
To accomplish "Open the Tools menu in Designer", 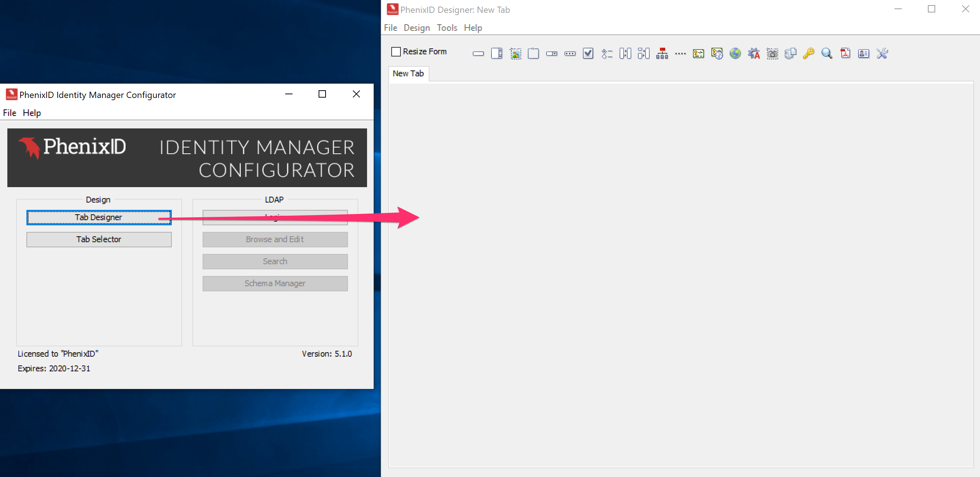I will pos(447,28).
